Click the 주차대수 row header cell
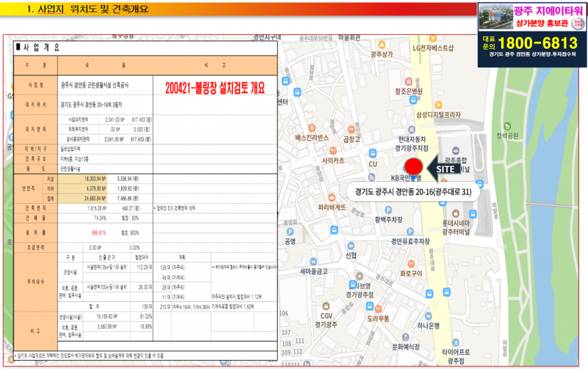Screen dimensions: 588x369 (36, 282)
